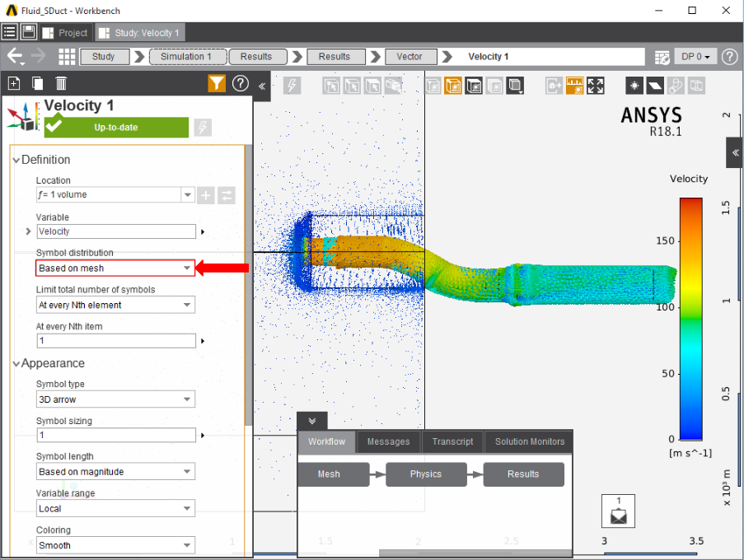Click the lightning icon beside Up-to-date
Viewport: 744px width, 560px height.
[203, 127]
